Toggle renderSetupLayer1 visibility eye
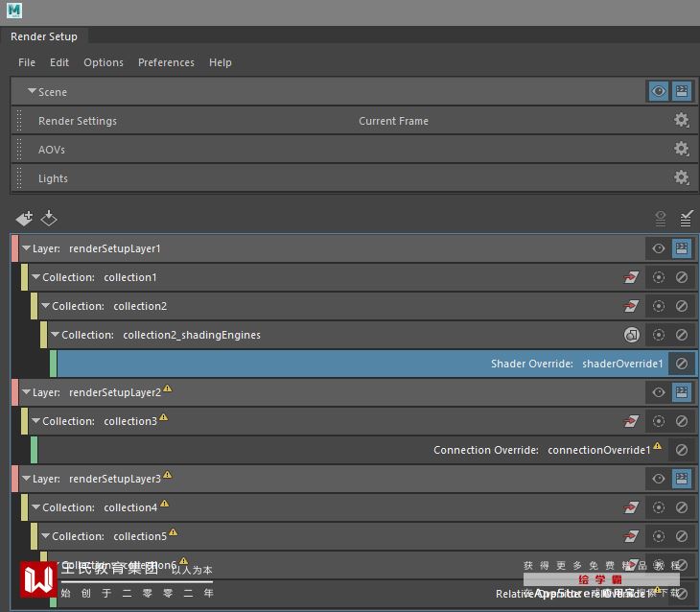Screen dimensions: 700x612 click(x=659, y=248)
